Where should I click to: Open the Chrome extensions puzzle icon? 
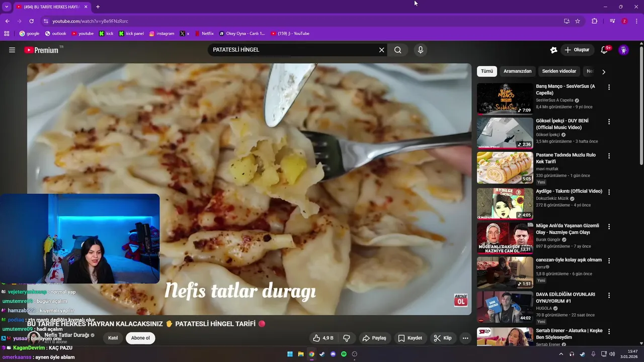(595, 21)
